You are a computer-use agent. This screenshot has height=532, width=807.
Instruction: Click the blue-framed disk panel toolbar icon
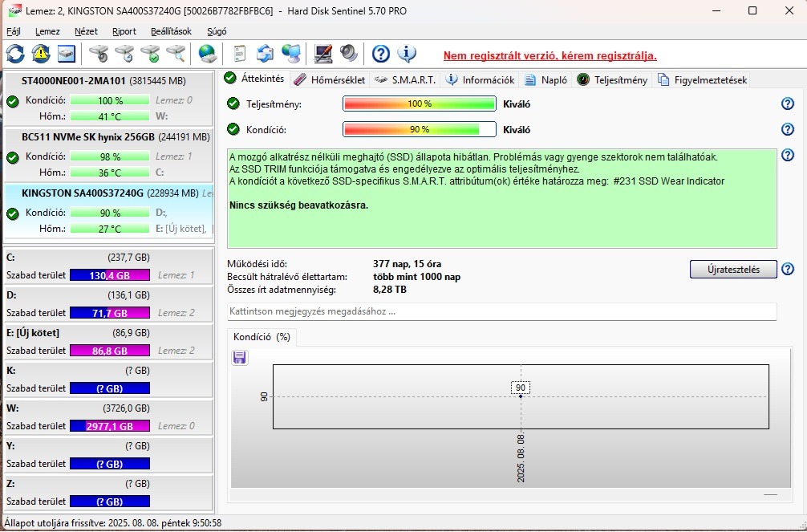tap(67, 54)
